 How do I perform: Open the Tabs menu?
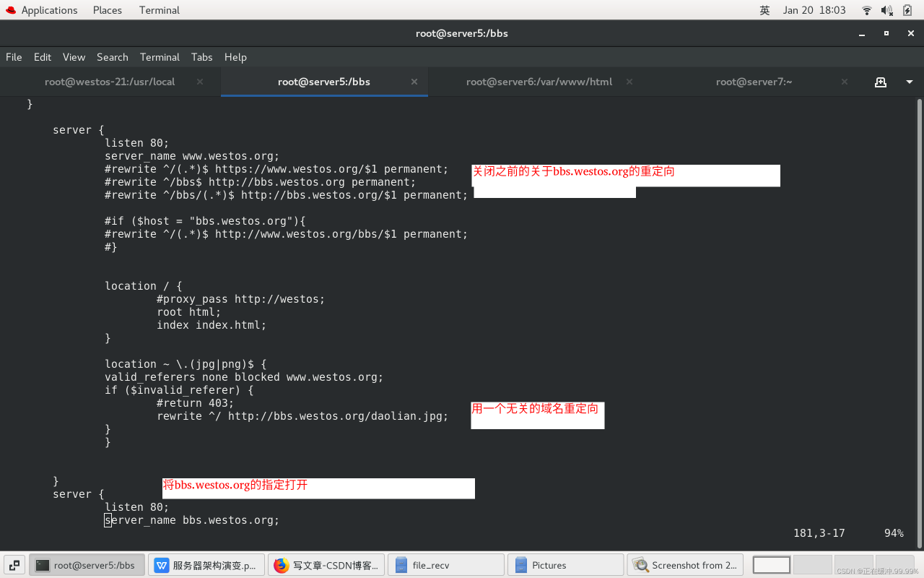[x=202, y=57]
